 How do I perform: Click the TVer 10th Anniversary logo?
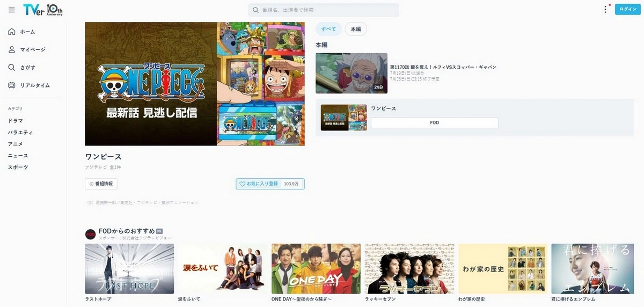pyautogui.click(x=43, y=10)
